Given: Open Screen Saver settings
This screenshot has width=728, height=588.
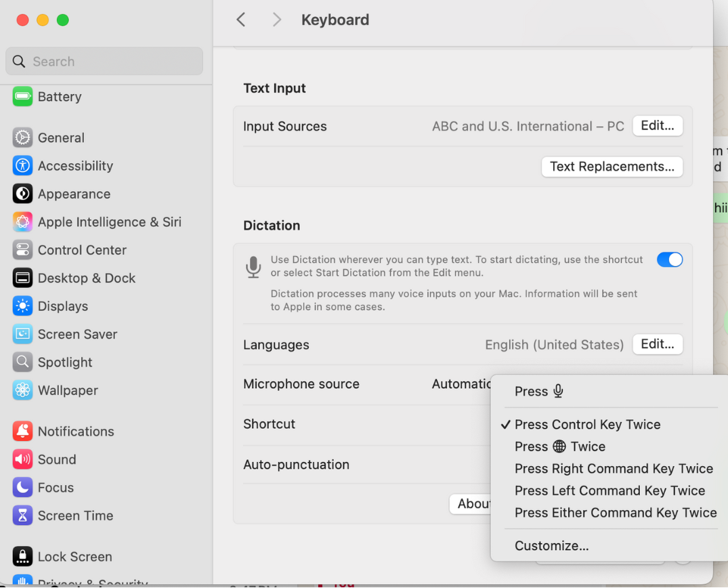Looking at the screenshot, I should pyautogui.click(x=77, y=335).
